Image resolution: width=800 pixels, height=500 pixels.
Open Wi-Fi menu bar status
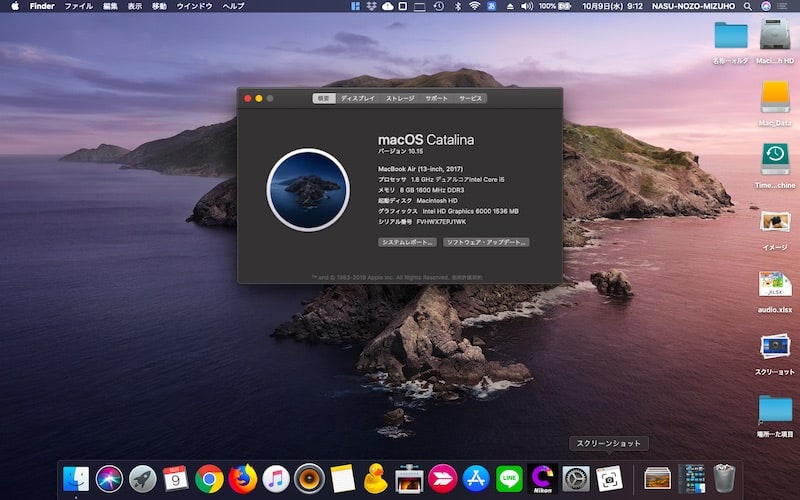coord(474,6)
